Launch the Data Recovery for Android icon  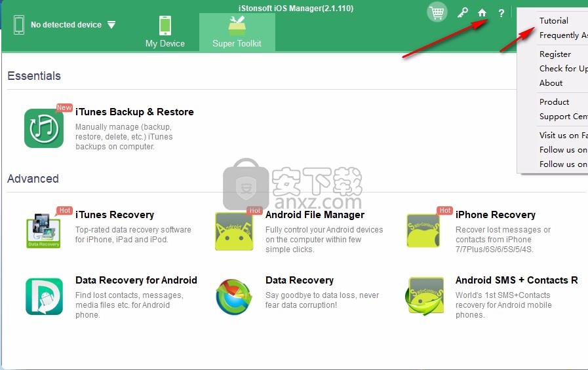click(45, 296)
